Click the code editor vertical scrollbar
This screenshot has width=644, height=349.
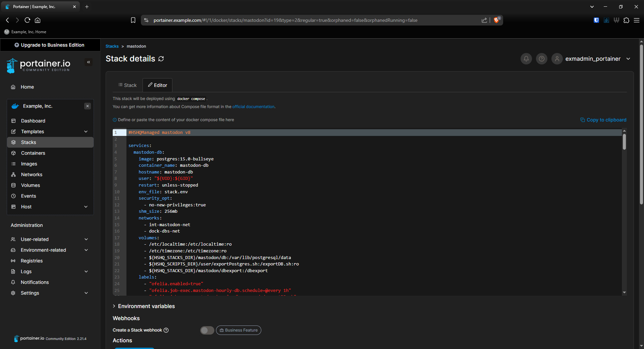click(x=624, y=142)
